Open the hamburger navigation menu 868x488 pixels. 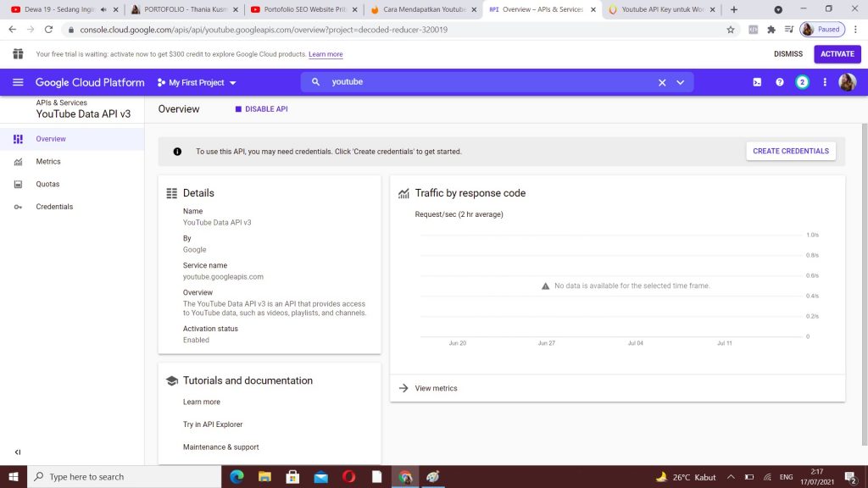(x=18, y=82)
